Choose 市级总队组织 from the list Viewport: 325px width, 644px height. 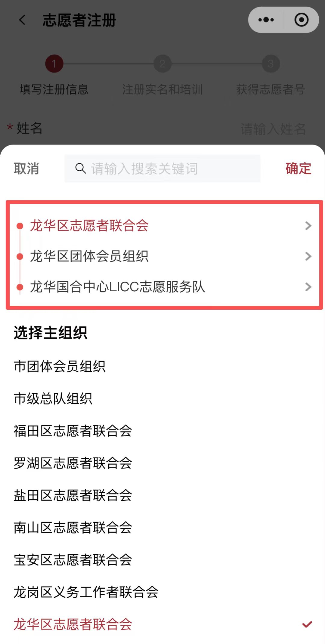[x=162, y=399]
